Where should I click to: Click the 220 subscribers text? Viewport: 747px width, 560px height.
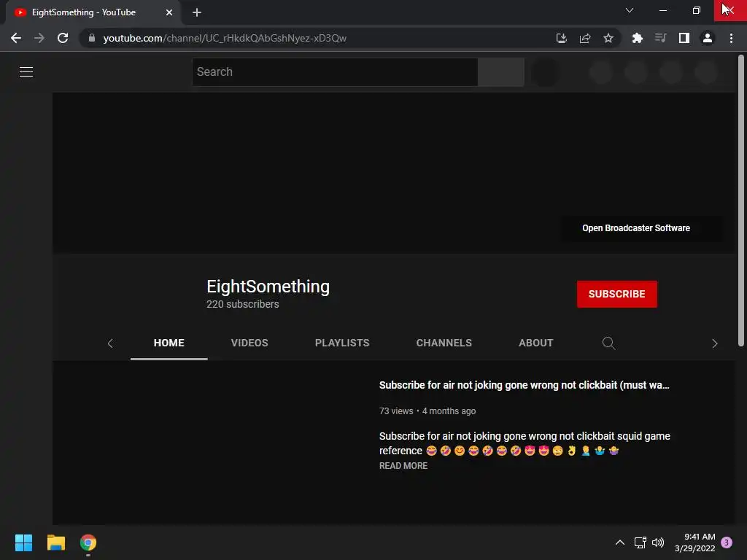click(x=242, y=304)
